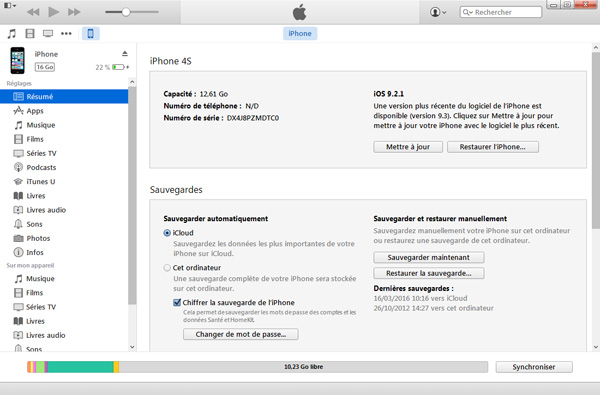The height and width of the screenshot is (395, 600).
Task: Click the Rechercher search field
Action: [501, 12]
